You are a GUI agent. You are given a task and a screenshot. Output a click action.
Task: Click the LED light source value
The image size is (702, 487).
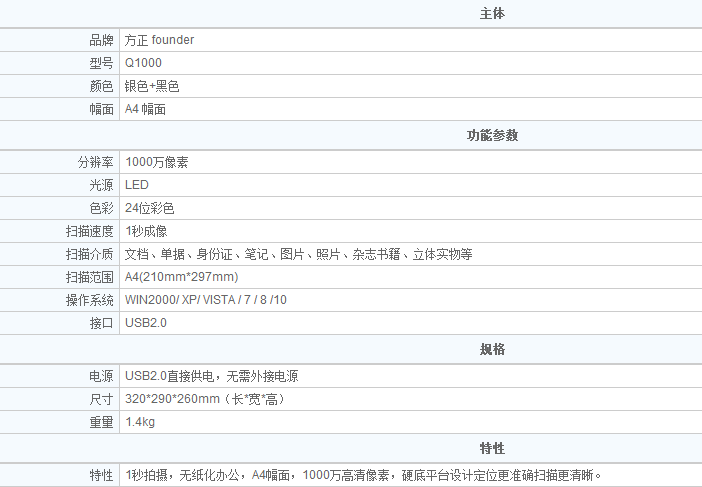[136, 185]
